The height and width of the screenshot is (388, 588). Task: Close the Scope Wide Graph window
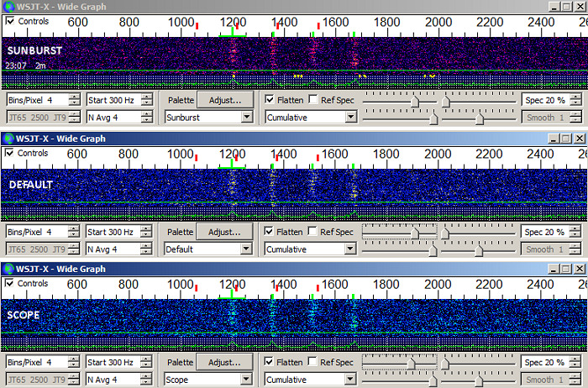click(579, 269)
